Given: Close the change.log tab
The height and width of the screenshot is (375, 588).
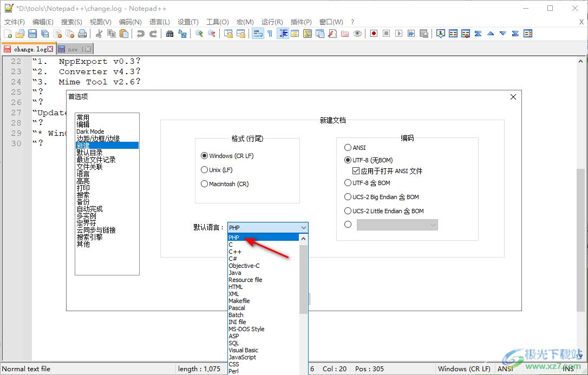Looking at the screenshot, I should point(50,49).
